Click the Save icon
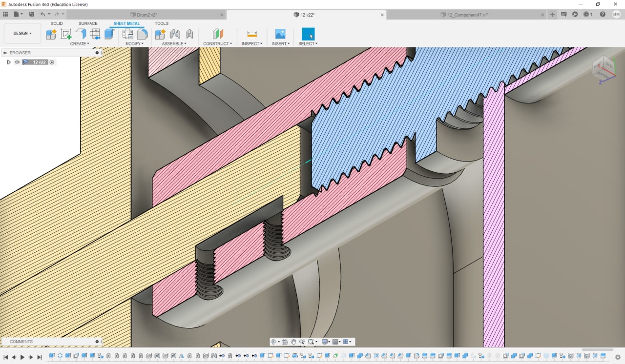The image size is (625, 364). [x=32, y=15]
